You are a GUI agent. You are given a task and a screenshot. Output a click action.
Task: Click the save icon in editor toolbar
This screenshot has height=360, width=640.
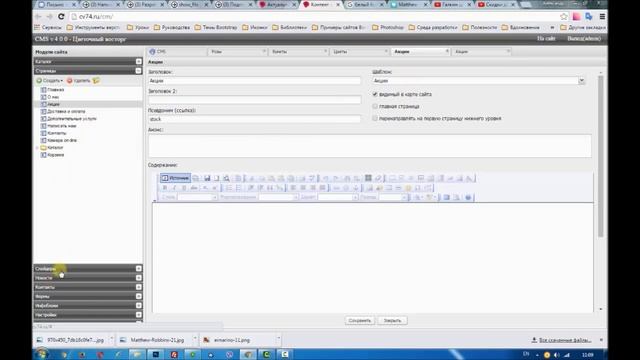pyautogui.click(x=207, y=178)
